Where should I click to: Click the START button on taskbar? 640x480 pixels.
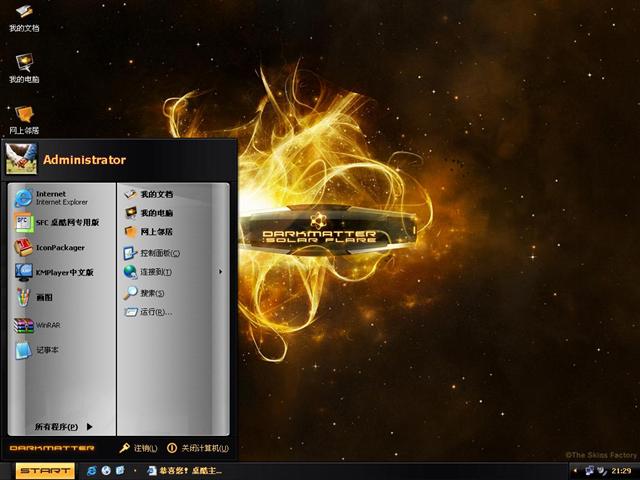click(45, 471)
